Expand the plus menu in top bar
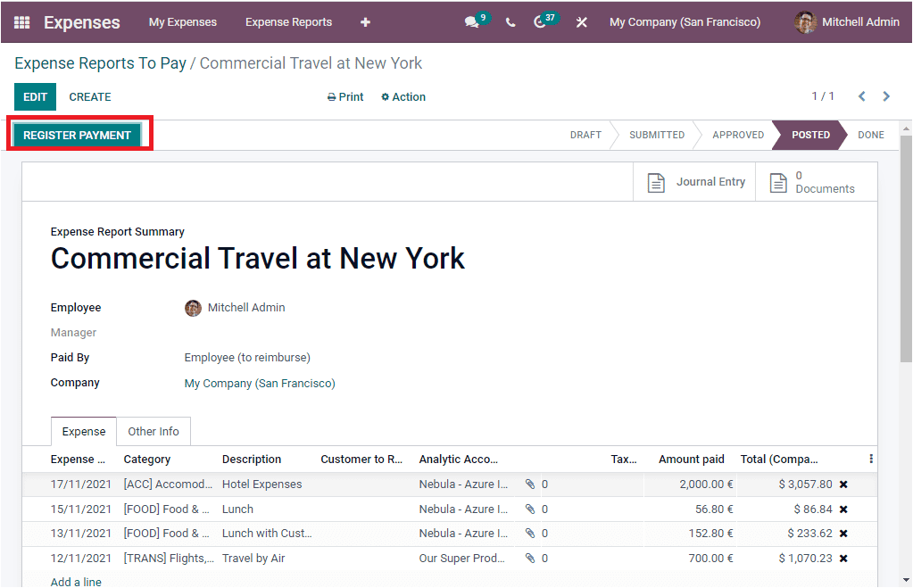The height and width of the screenshot is (588, 913). click(x=364, y=21)
